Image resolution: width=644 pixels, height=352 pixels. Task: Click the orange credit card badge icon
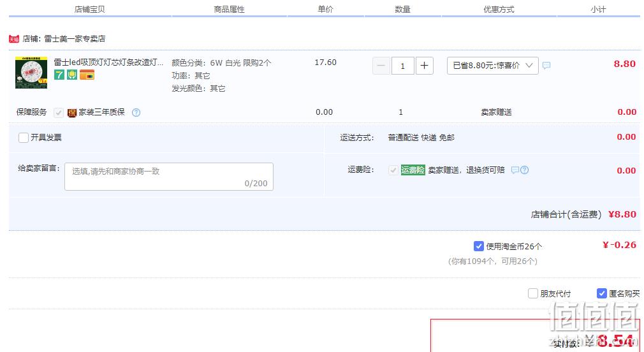point(87,75)
